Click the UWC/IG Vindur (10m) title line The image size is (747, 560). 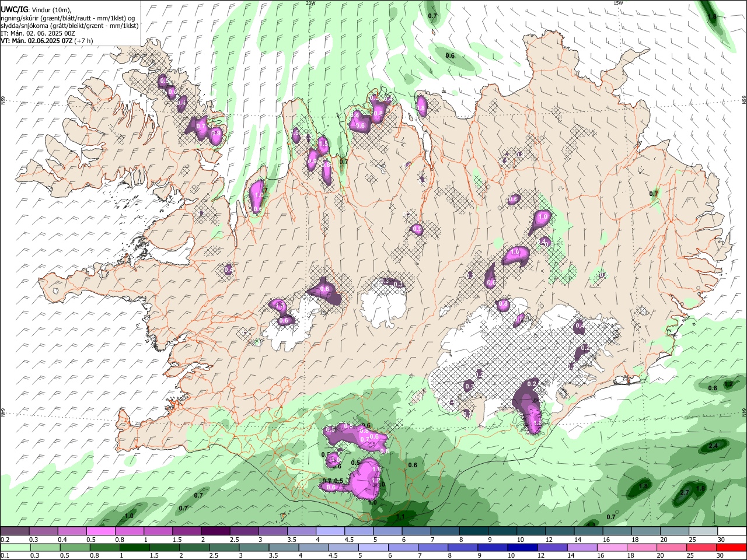pyautogui.click(x=36, y=10)
